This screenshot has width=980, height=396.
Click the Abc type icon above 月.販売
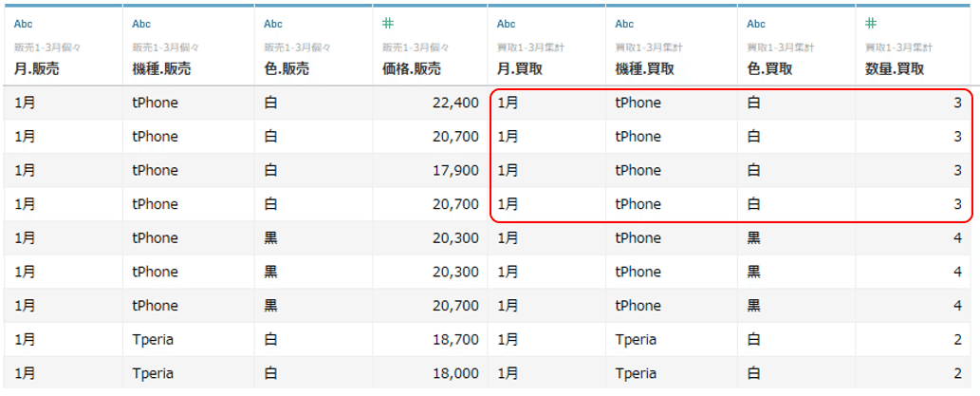point(23,25)
